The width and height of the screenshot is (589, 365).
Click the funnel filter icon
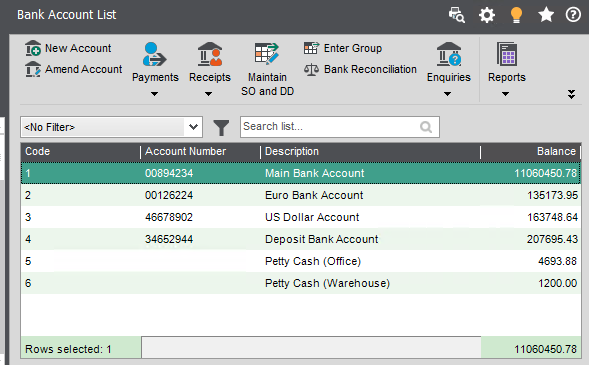tap(221, 128)
